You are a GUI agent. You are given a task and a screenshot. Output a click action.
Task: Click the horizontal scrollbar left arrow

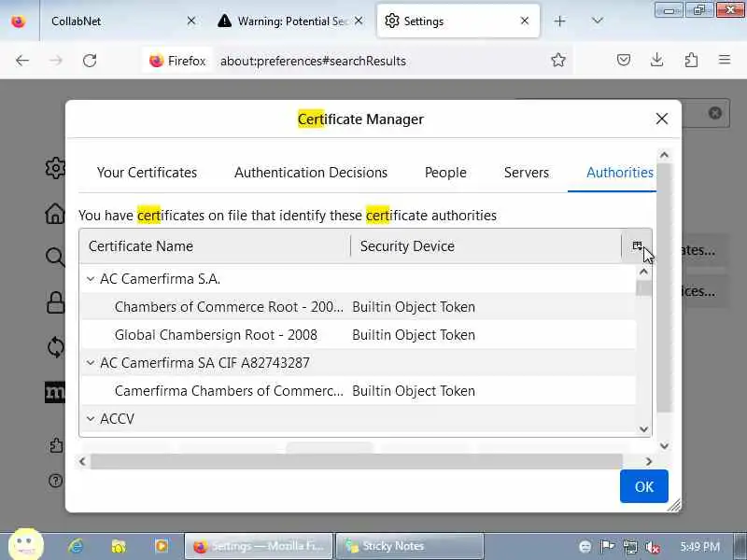point(83,461)
